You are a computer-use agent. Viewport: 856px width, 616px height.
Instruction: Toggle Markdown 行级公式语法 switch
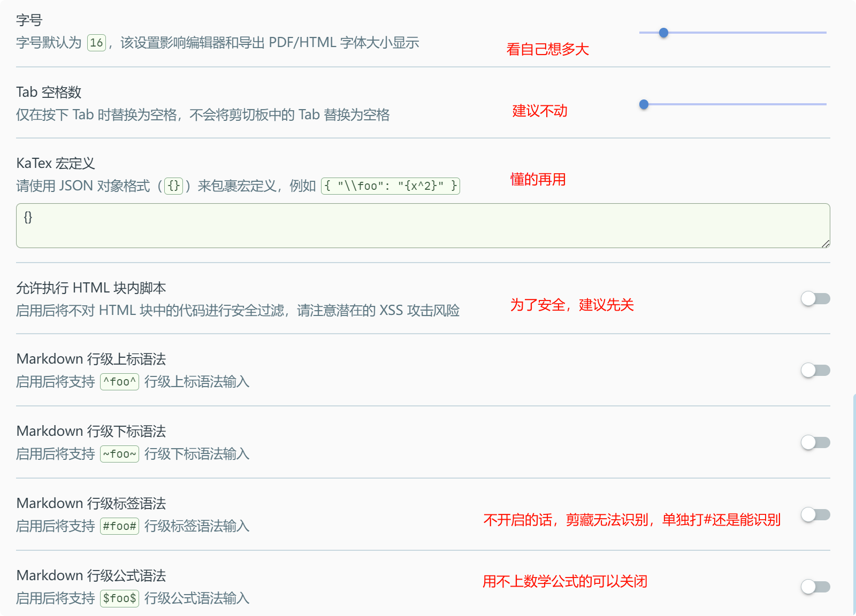click(815, 587)
